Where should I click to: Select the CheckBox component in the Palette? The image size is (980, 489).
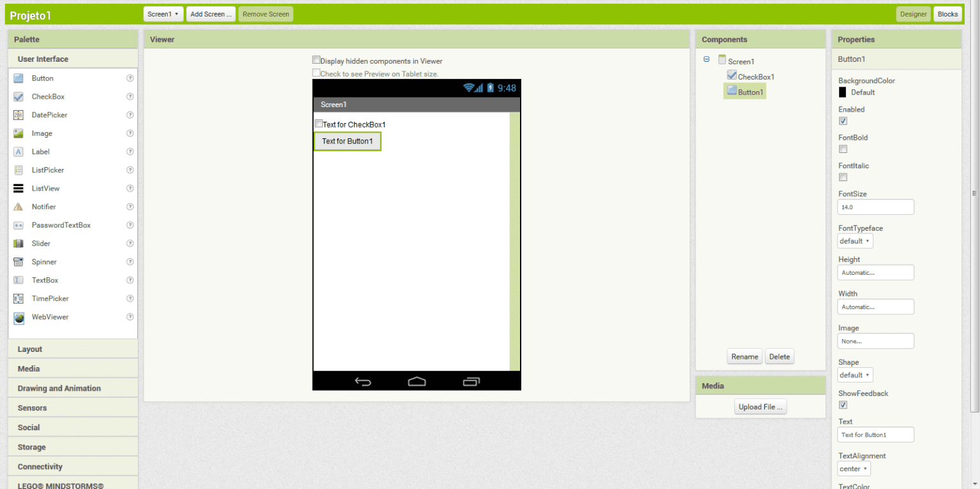(x=47, y=96)
